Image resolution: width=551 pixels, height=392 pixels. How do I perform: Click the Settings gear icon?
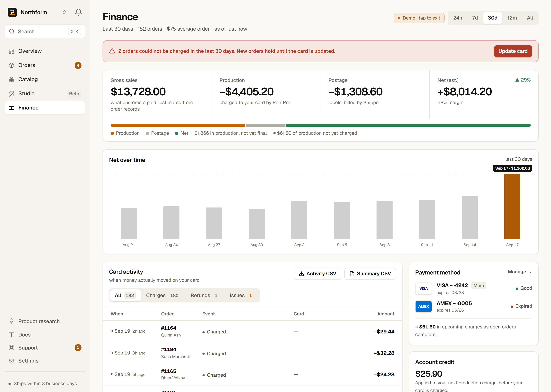(11, 361)
